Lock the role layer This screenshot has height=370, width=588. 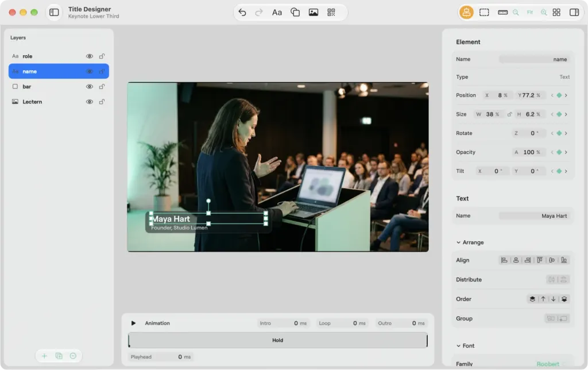(x=102, y=56)
